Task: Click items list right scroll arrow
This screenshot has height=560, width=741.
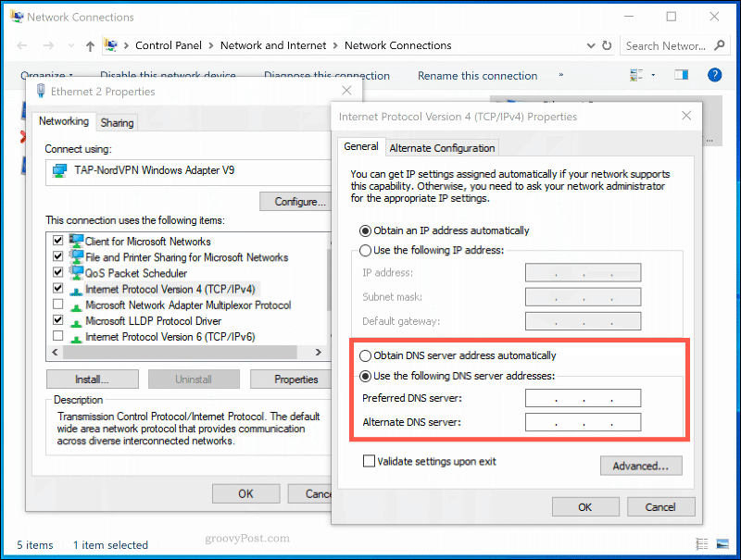Action: pos(318,353)
